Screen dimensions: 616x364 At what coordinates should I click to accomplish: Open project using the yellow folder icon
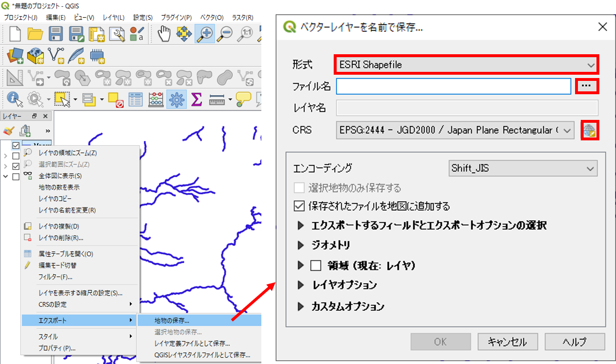36,33
